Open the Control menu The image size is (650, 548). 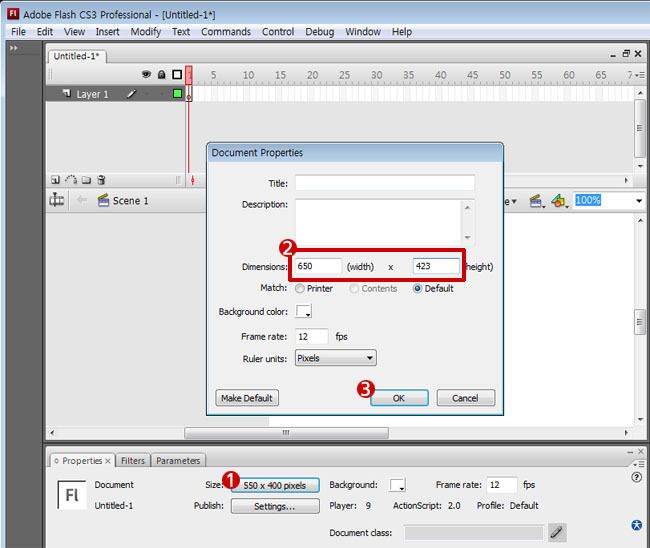(x=278, y=32)
